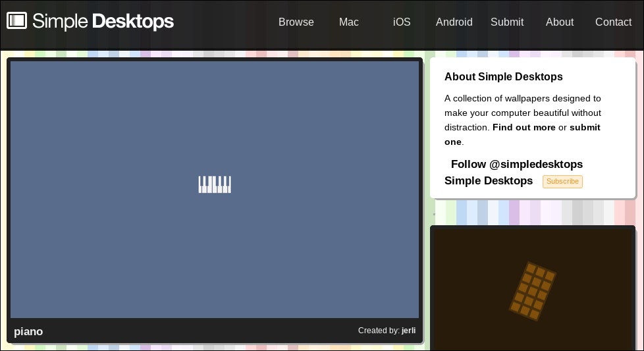Click the chocolate bar graphic
The height and width of the screenshot is (351, 644).
coord(533,291)
